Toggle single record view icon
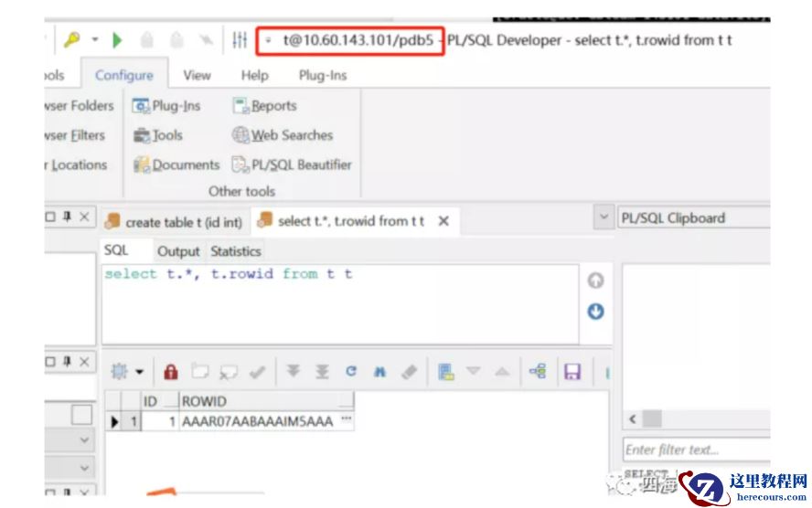Screen dimensions: 812x508 tap(446, 372)
